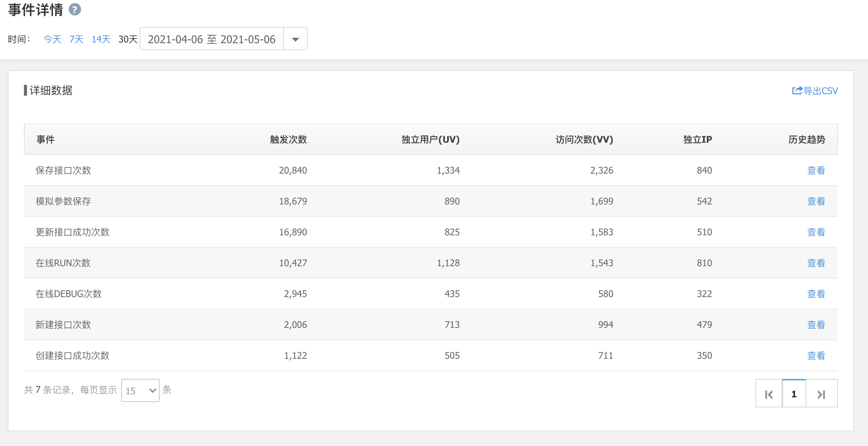Click 查看 for 在线RUN次数 row

pos(816,263)
